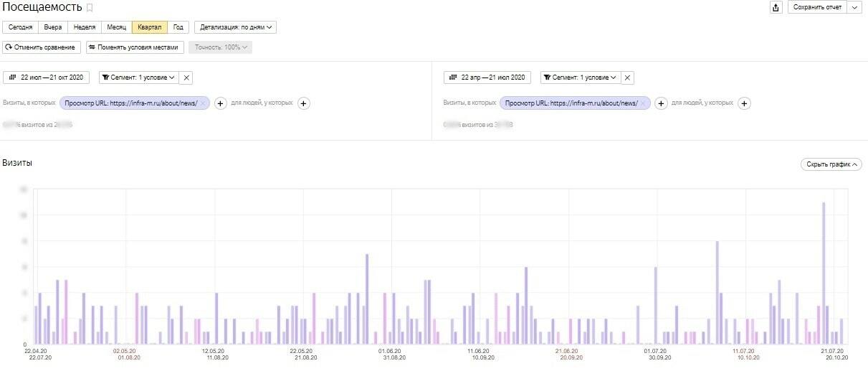Add a left visit condition with the plus icon
Screen dimensions: 868x371
[x=221, y=103]
